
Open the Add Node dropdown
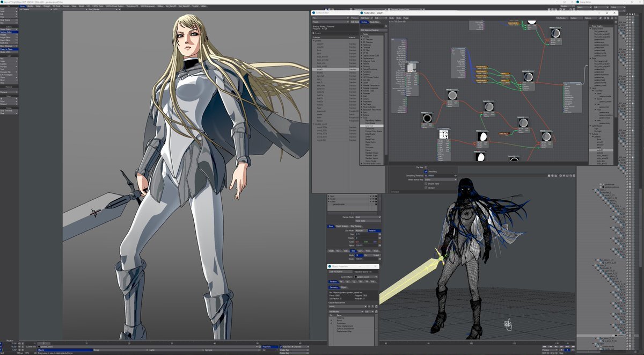point(367,18)
